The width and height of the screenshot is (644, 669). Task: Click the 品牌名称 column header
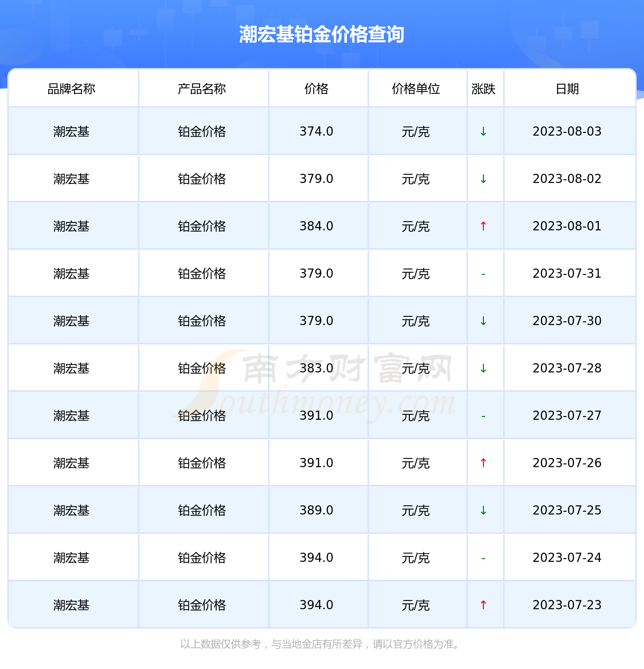(x=71, y=89)
